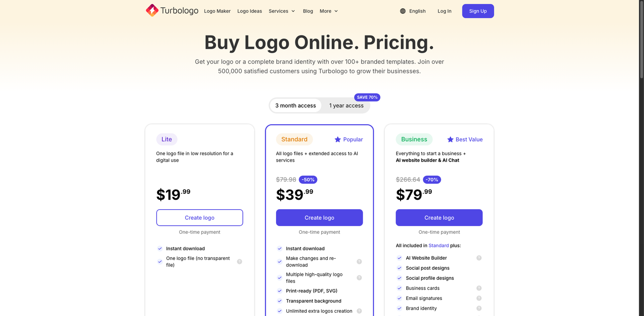The image size is (644, 316).
Task: Click question mark next to 'Business cards'
Action: point(479,288)
